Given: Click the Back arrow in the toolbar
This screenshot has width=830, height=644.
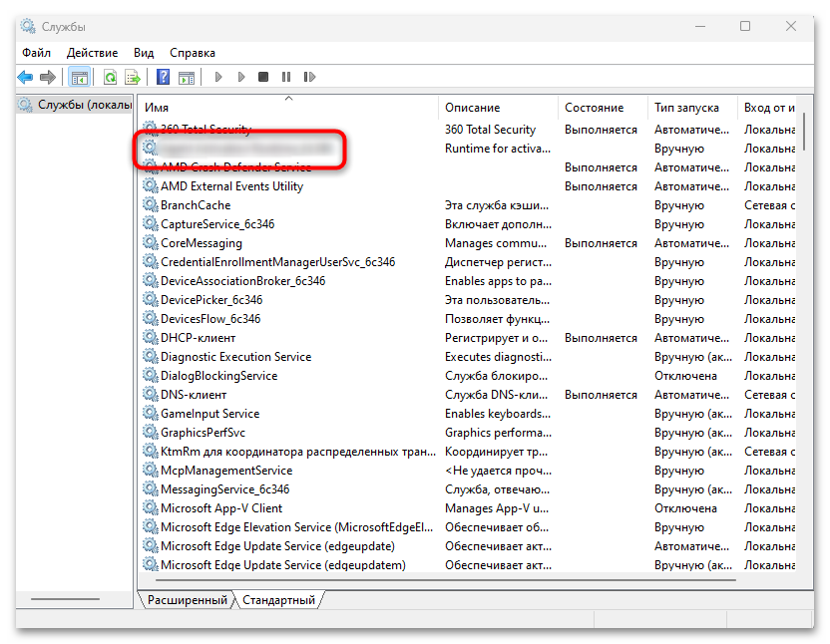Looking at the screenshot, I should (x=25, y=77).
